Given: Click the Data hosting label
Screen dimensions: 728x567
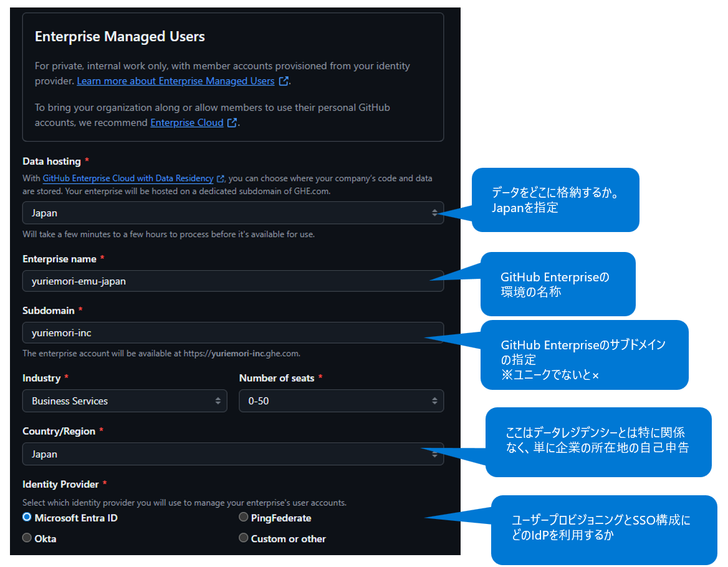Looking at the screenshot, I should pyautogui.click(x=52, y=162).
